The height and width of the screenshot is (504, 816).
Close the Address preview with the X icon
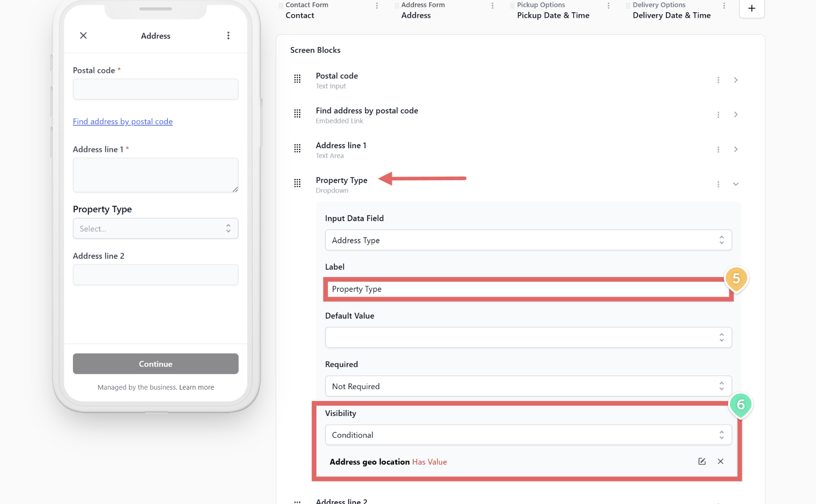coord(83,36)
